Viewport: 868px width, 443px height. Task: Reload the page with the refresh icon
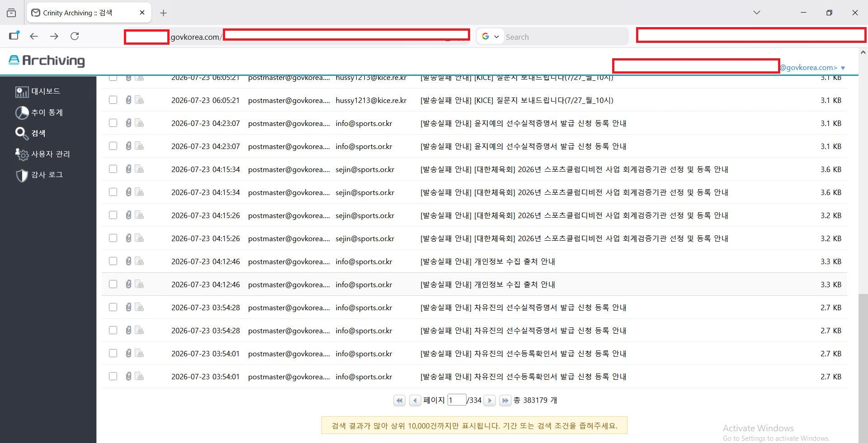tap(75, 36)
